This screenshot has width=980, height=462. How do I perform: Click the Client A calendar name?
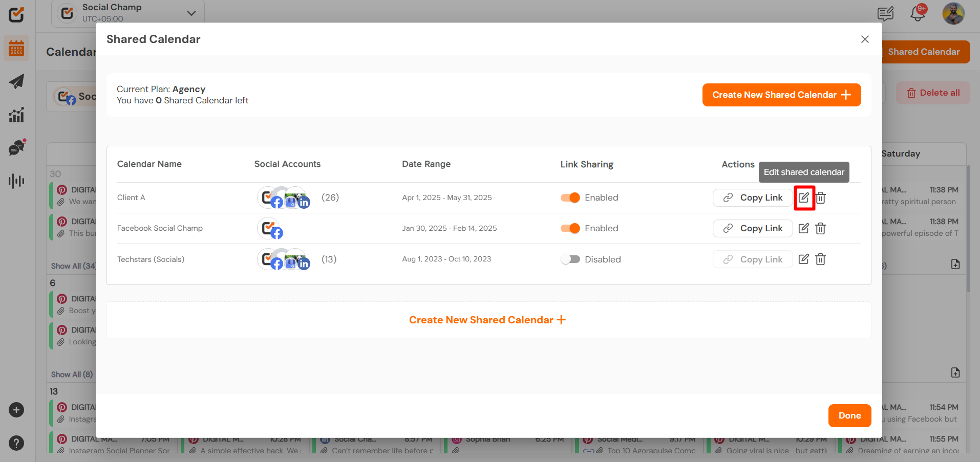[131, 197]
